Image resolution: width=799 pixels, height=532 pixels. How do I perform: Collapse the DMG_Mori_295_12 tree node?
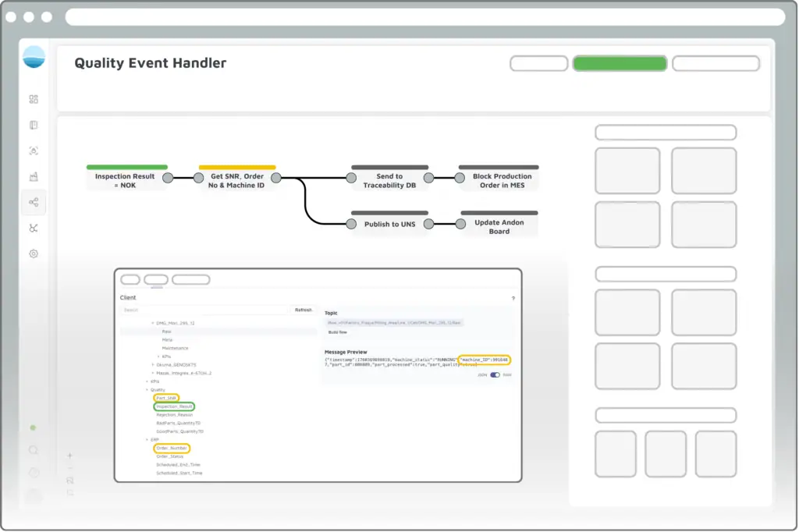[153, 323]
